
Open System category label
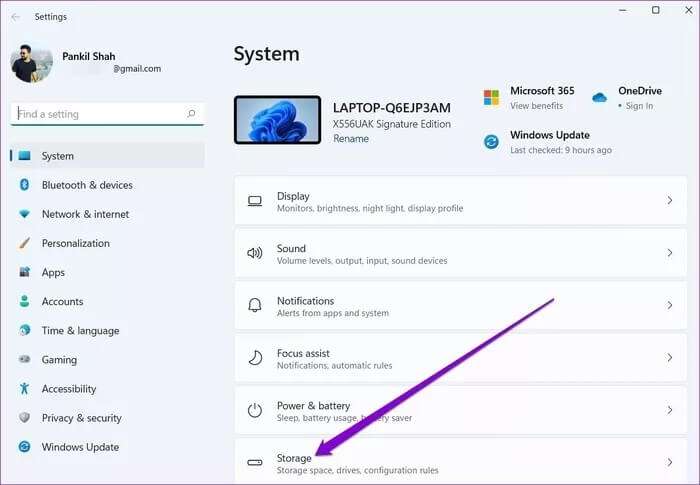pyautogui.click(x=58, y=156)
